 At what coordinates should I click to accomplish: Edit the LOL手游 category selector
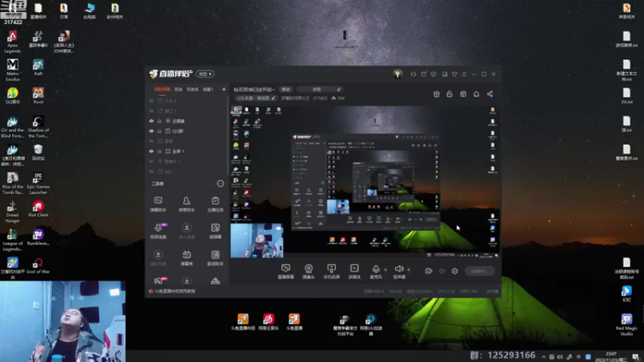(255, 98)
